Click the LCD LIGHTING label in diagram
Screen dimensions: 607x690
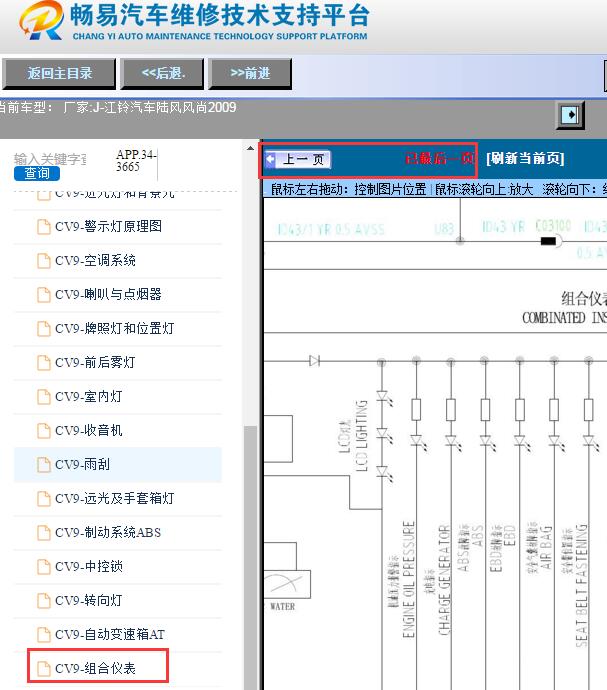pyautogui.click(x=362, y=436)
